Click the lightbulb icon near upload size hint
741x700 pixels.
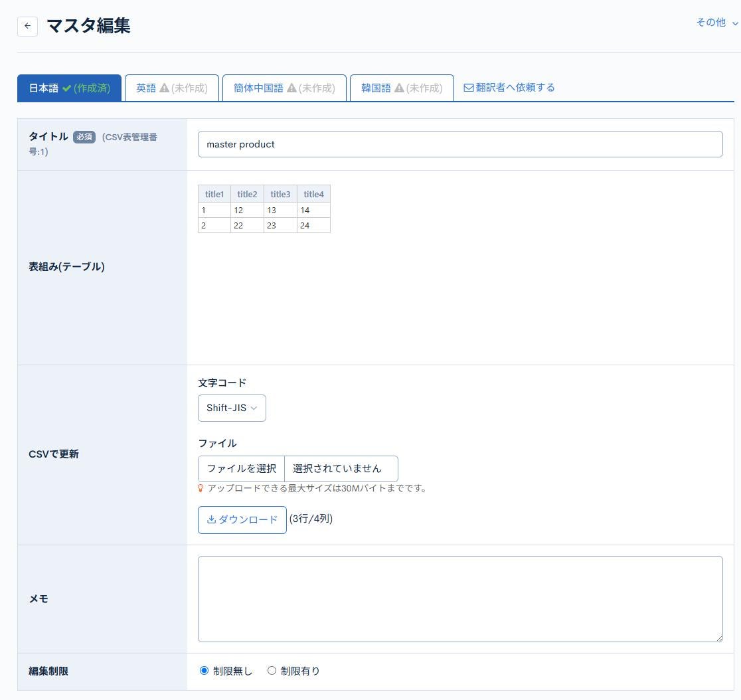coord(200,487)
